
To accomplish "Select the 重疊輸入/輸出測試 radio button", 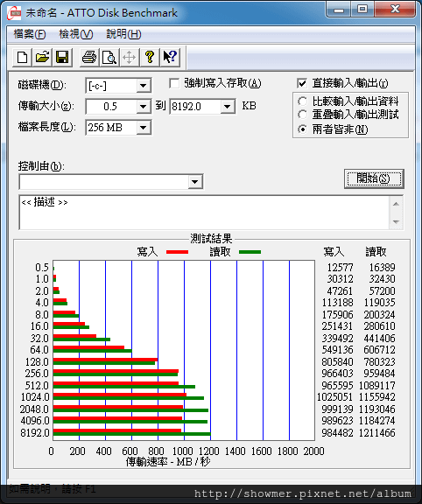I will coord(302,115).
